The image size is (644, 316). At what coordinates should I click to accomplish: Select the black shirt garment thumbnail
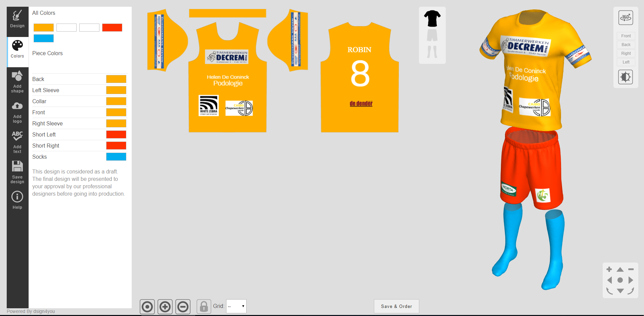pyautogui.click(x=432, y=18)
